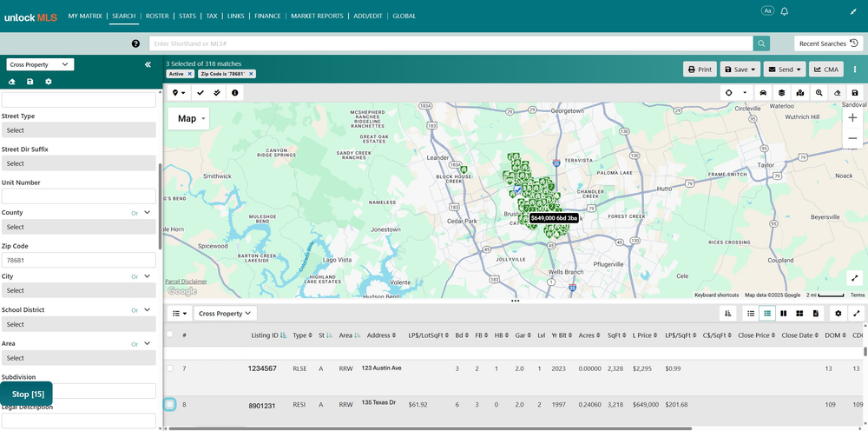868x431 pixels.
Task: Open the STATS menu
Action: [x=187, y=16]
